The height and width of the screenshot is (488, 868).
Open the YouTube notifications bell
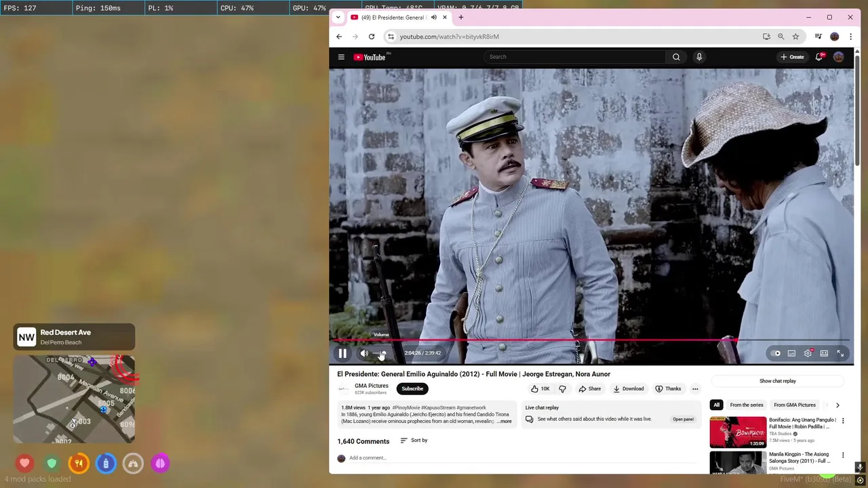click(819, 57)
